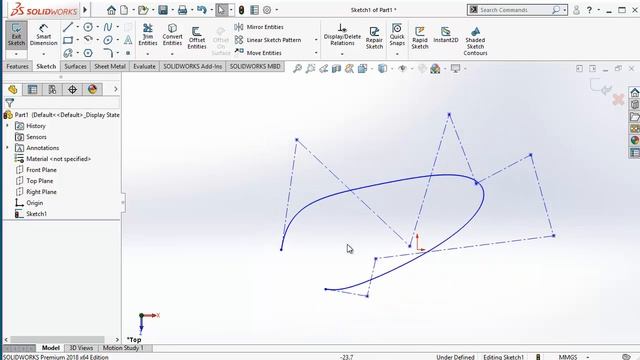This screenshot has width=640, height=360.
Task: Switch to the Sheet Metal tab
Action: 110,66
